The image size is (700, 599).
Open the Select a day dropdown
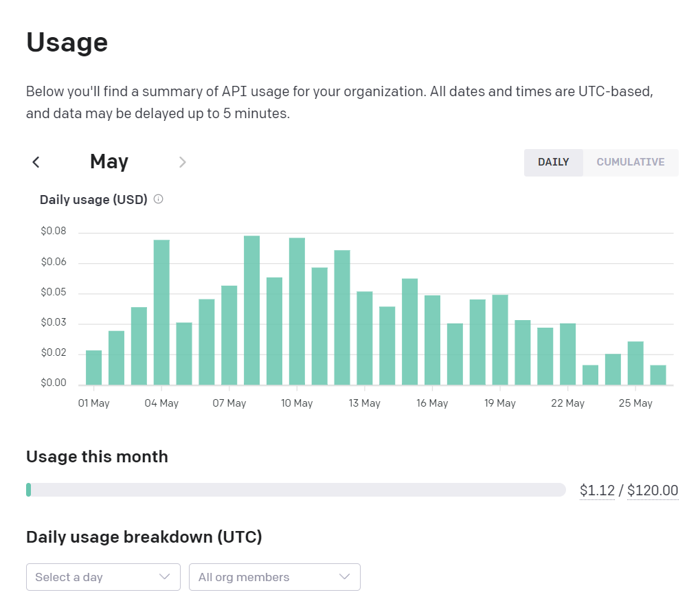point(103,577)
